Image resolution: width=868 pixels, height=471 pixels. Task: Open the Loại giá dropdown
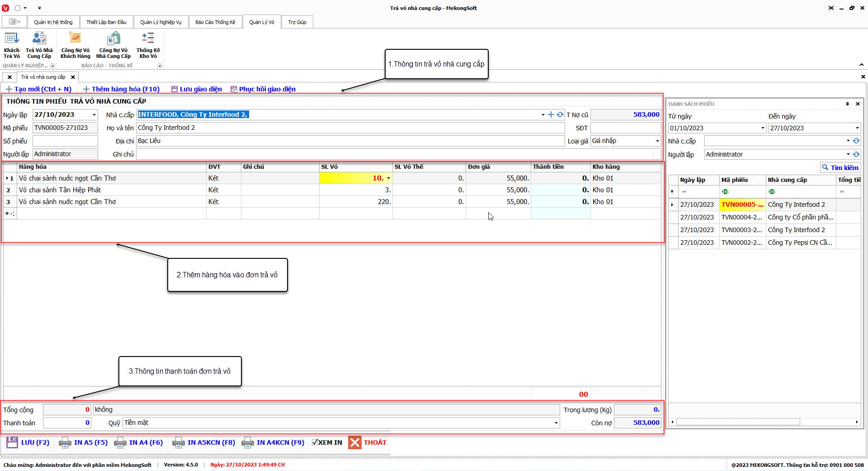coord(657,141)
